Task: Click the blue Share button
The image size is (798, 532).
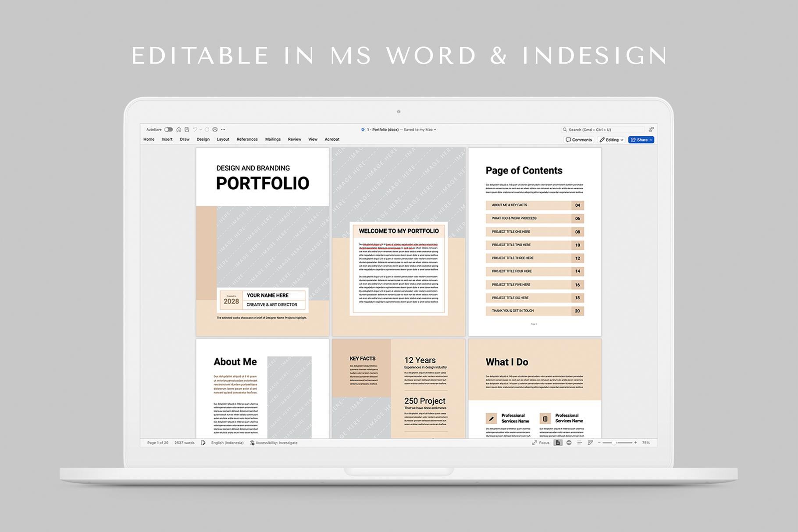Action: (x=641, y=139)
